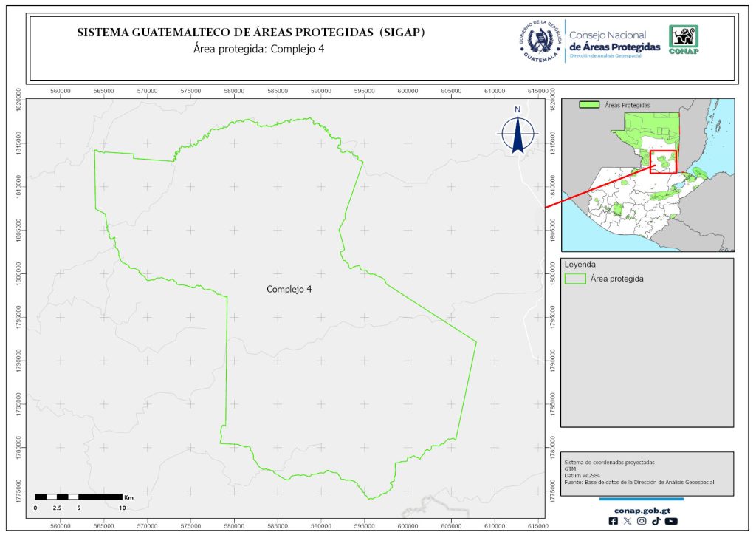Image resolution: width=756 pixels, height=535 pixels.
Task: Click the kilometer scale bar
Action: tap(78, 497)
